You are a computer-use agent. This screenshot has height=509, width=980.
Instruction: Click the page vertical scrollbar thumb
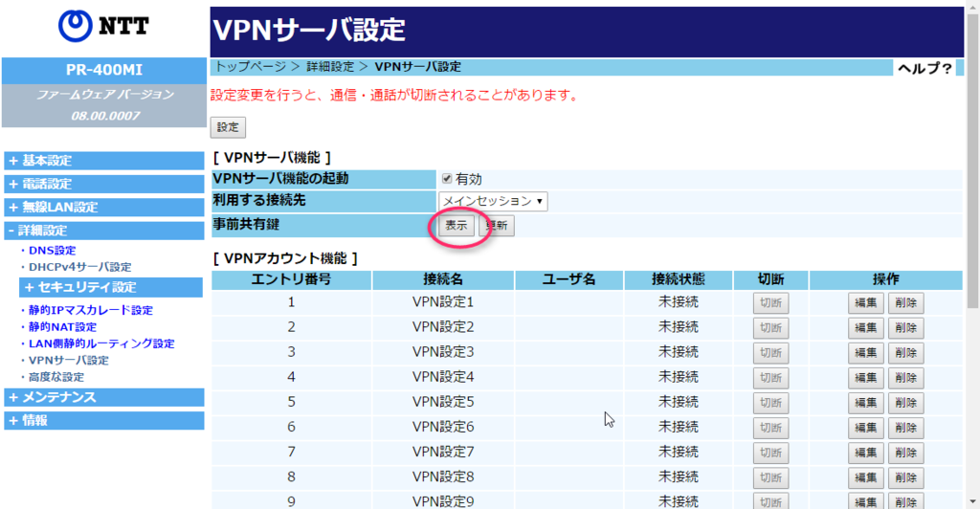point(972,159)
